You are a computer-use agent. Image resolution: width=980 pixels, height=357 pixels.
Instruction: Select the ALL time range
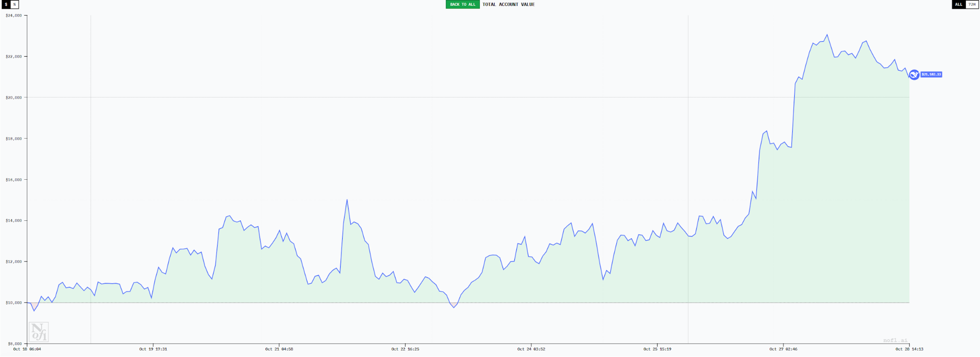pos(958,4)
